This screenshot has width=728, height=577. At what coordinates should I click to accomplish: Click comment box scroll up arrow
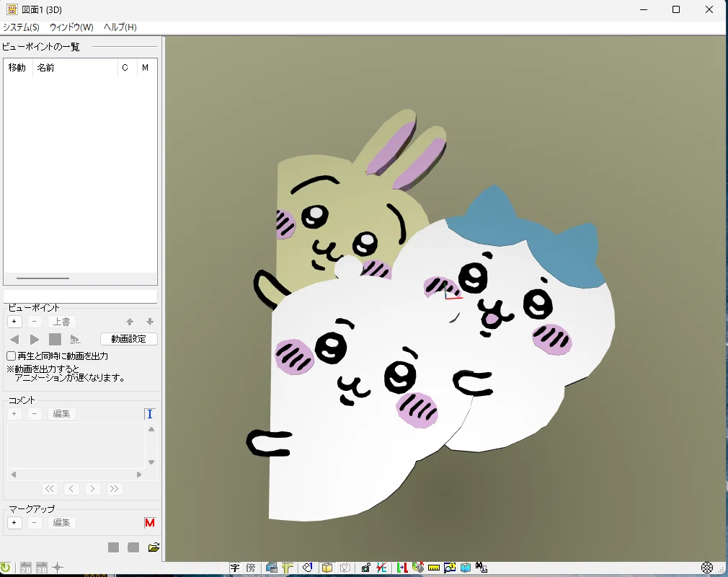pos(151,429)
